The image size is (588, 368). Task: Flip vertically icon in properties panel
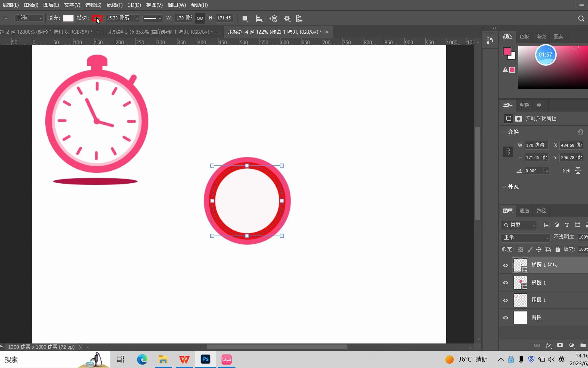coord(578,171)
